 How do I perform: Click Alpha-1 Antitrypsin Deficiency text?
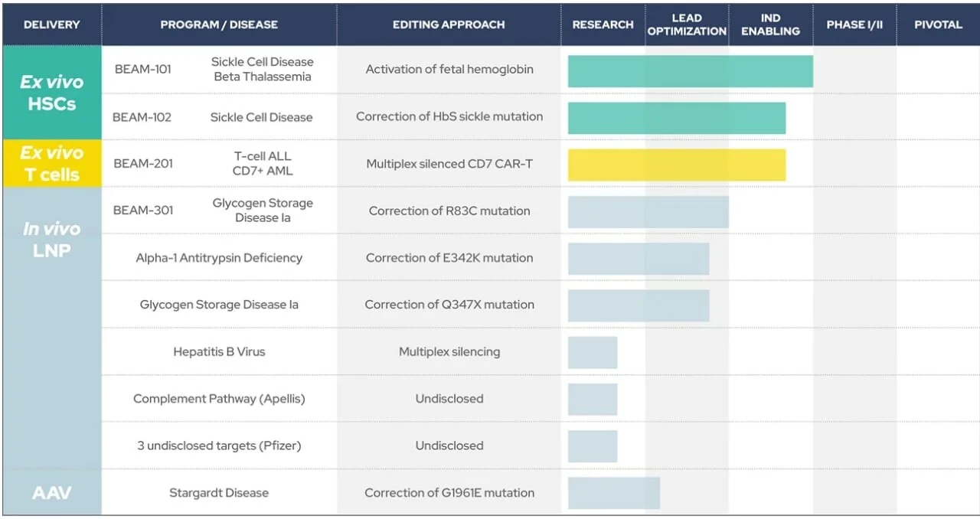tap(219, 258)
